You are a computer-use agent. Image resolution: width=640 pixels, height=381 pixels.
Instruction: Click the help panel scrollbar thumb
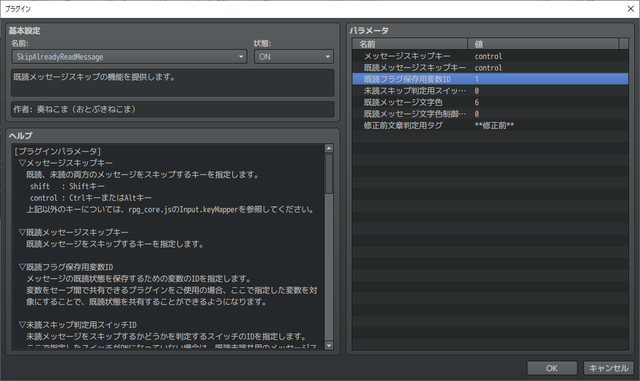coord(329,174)
